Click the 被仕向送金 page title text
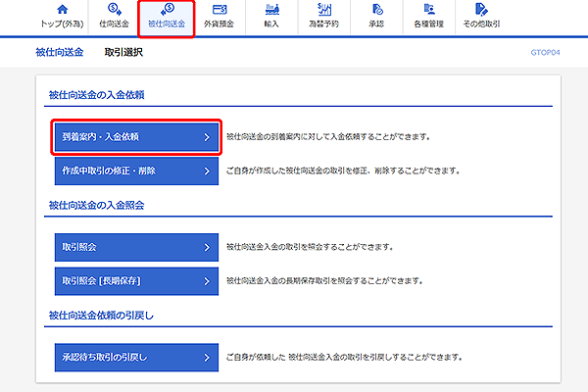Viewport: 588px width, 392px height. click(60, 52)
